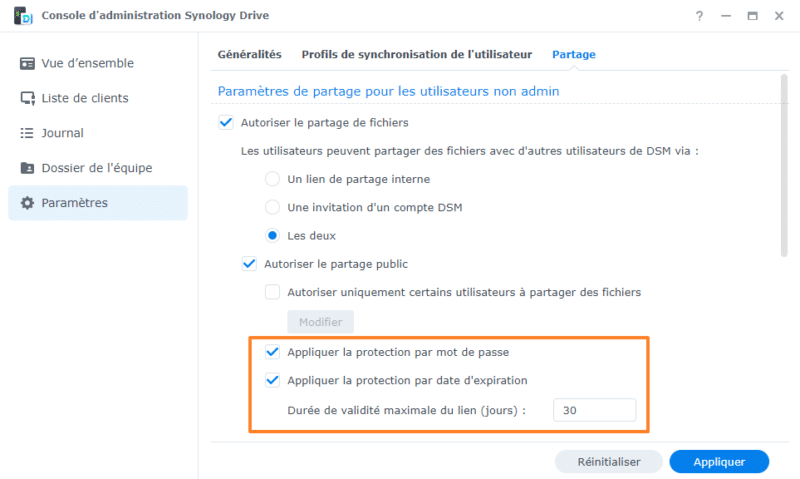
Task: Uncheck Appliquer la protection par mot de passe
Action: 272,352
